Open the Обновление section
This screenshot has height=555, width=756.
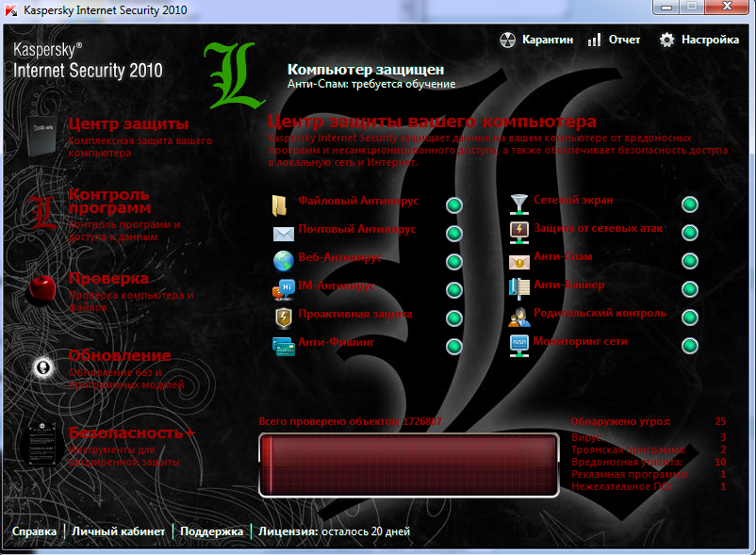120,355
